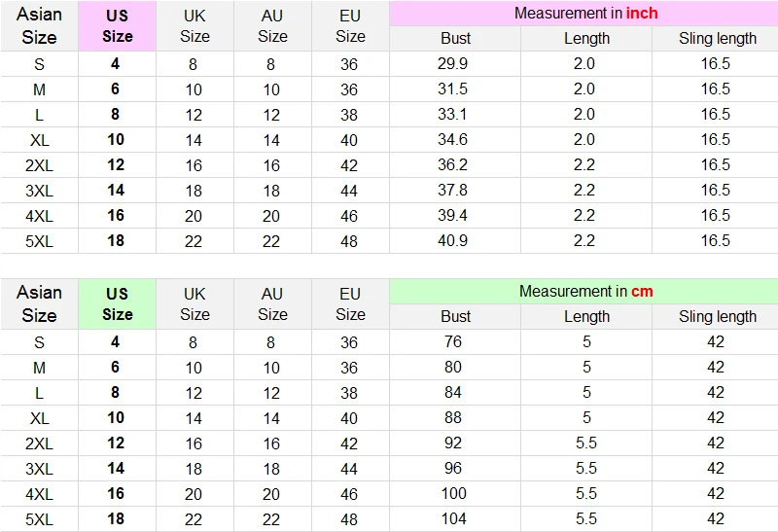Select the 'Measurement in cm' header
778x532 pixels.
(x=586, y=292)
